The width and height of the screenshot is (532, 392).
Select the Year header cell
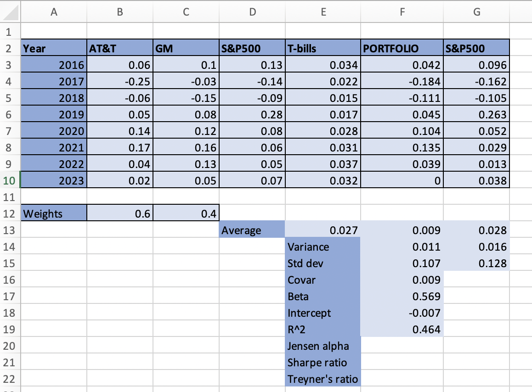click(x=54, y=48)
